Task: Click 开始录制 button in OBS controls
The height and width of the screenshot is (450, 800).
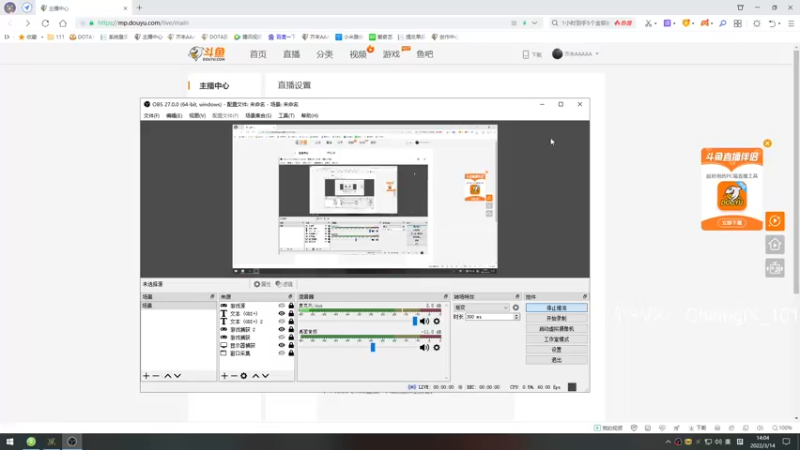Action: tap(557, 318)
